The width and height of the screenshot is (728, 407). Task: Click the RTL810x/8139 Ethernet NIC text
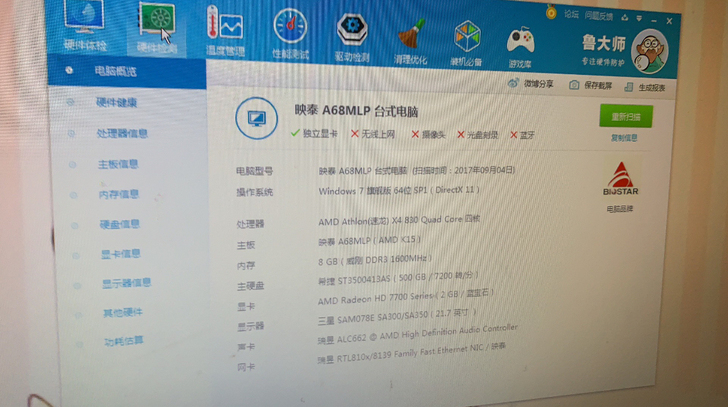click(x=411, y=353)
